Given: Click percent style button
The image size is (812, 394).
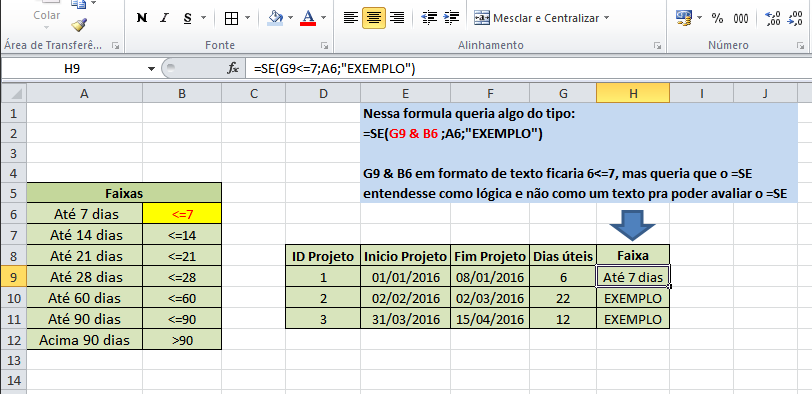Looking at the screenshot, I should (717, 19).
